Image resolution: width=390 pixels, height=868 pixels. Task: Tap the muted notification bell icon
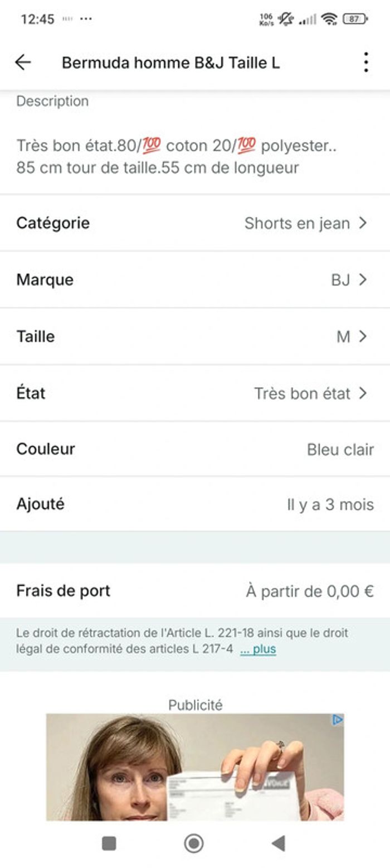pos(286,20)
